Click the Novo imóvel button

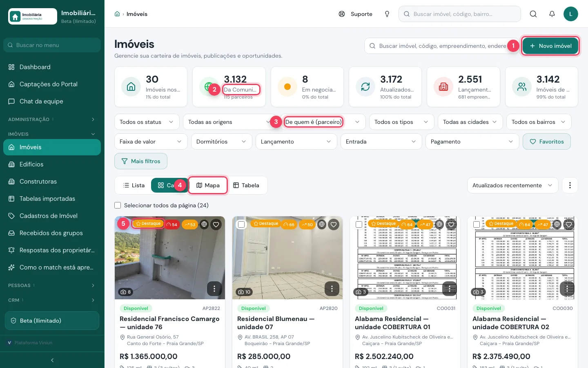(x=550, y=46)
